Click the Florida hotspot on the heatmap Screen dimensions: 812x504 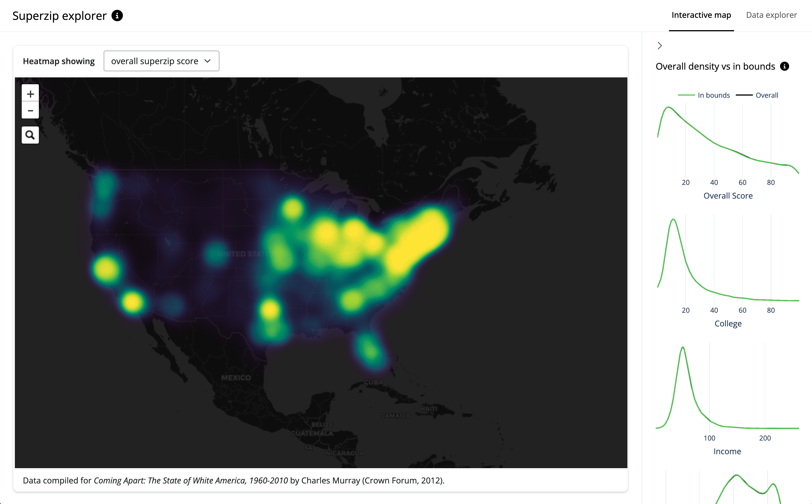point(370,350)
